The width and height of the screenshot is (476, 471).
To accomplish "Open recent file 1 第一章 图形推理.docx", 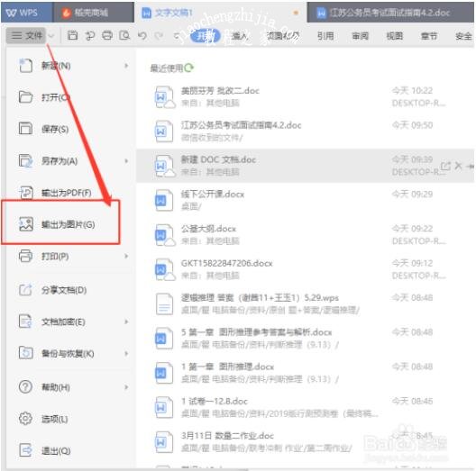I will tap(305, 373).
